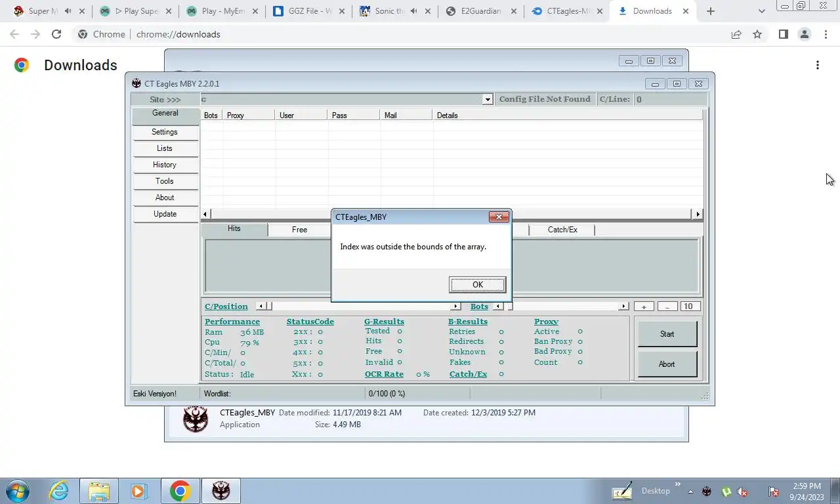Click the Bots label link

click(479, 306)
